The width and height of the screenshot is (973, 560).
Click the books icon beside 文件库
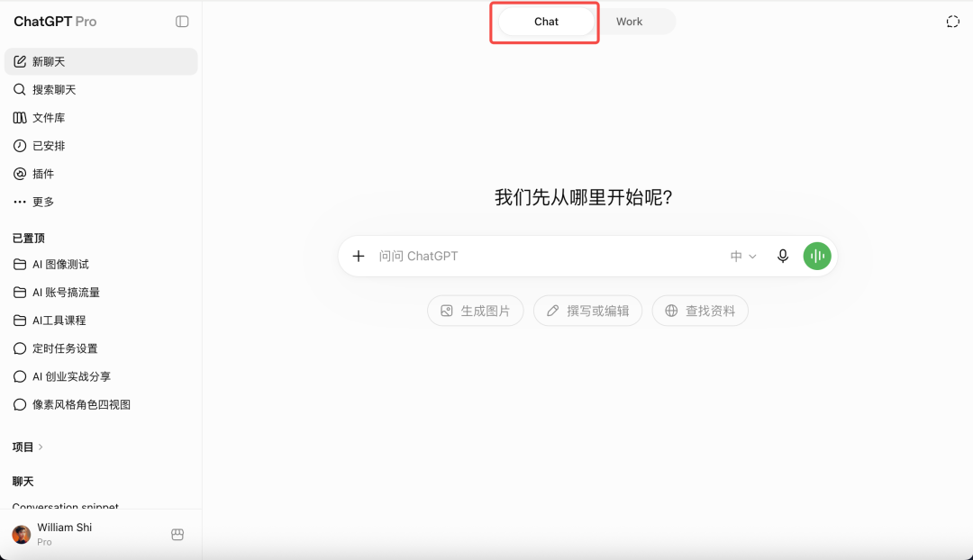(x=20, y=117)
